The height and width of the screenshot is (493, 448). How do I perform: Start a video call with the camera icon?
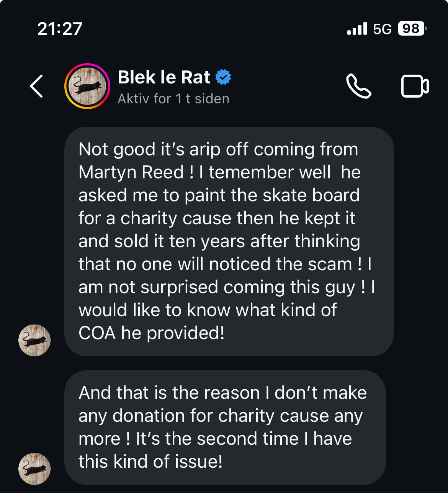pyautogui.click(x=415, y=86)
